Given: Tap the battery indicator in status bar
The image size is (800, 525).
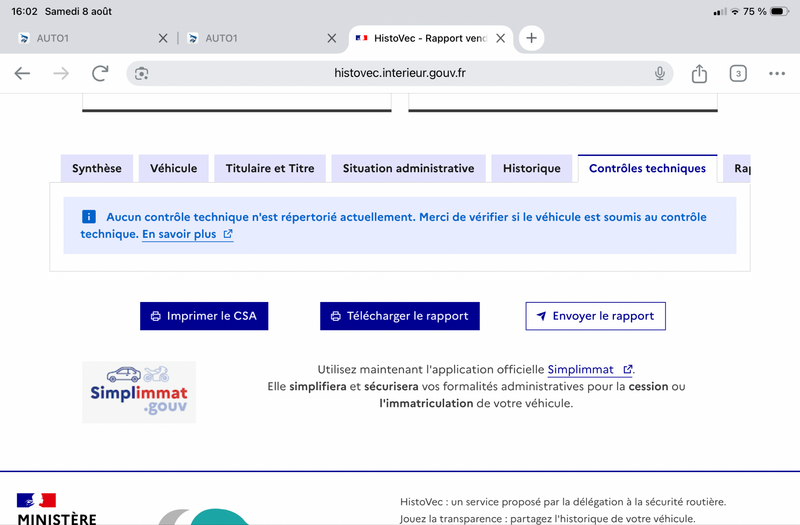Looking at the screenshot, I should (780, 11).
